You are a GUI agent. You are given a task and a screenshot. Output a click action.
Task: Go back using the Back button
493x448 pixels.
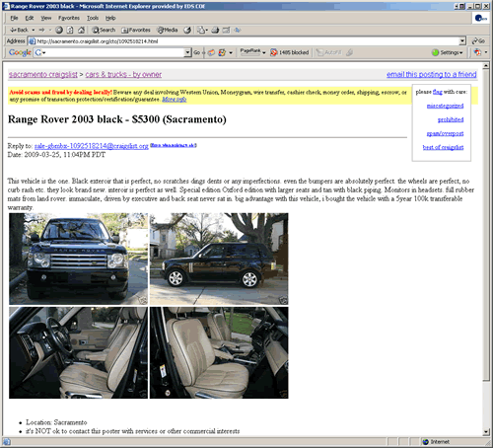click(19, 30)
